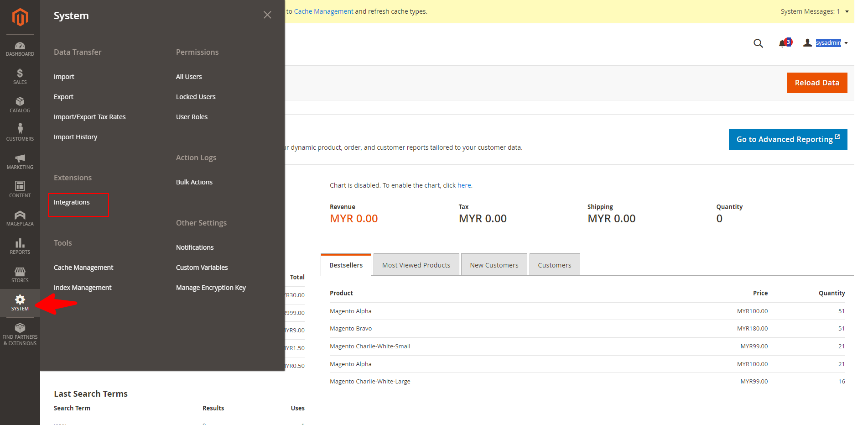This screenshot has height=425, width=868.
Task: Open the Reports bar chart icon
Action: coord(20,247)
